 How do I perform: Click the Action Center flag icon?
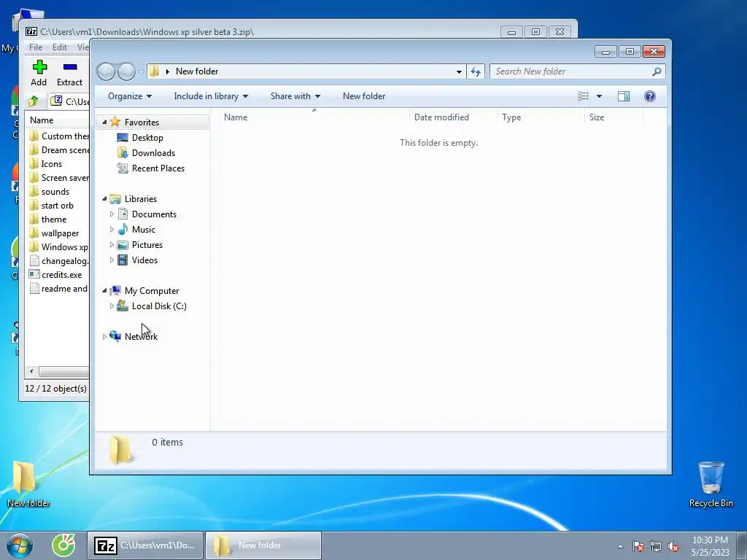pyautogui.click(x=638, y=546)
